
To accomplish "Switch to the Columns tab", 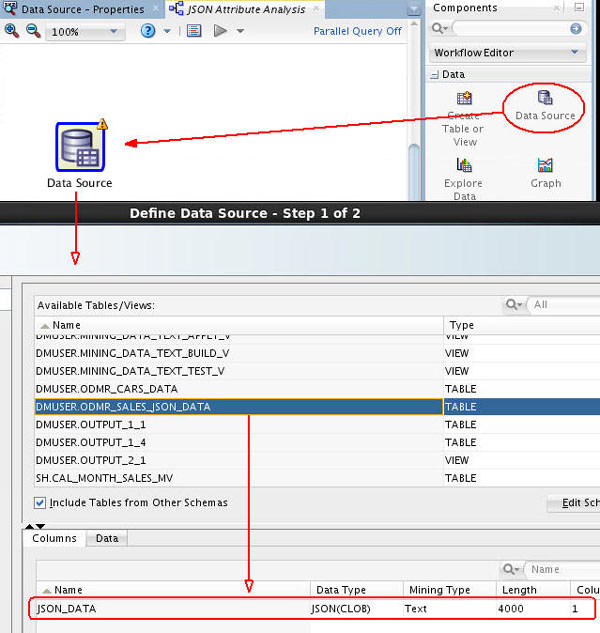I will point(55,538).
